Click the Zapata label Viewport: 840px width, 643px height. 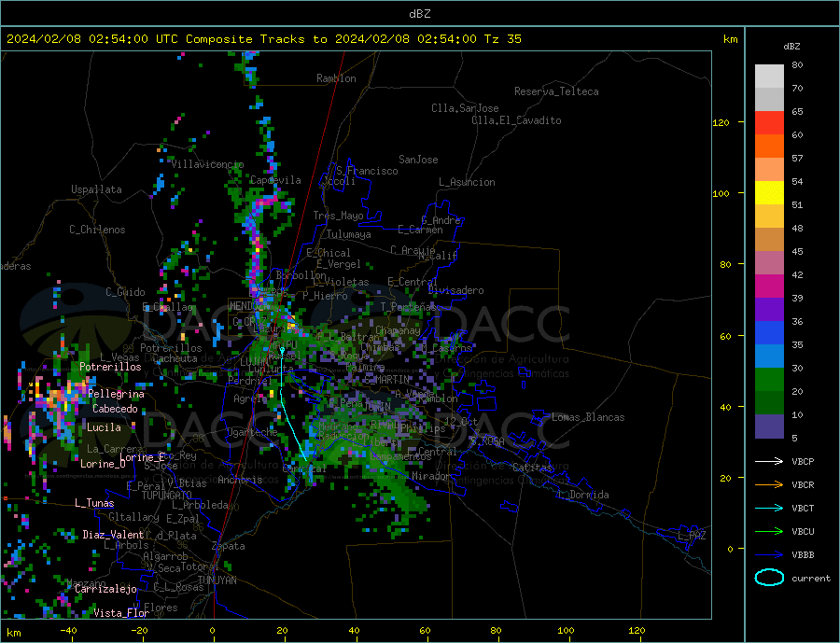(x=229, y=547)
